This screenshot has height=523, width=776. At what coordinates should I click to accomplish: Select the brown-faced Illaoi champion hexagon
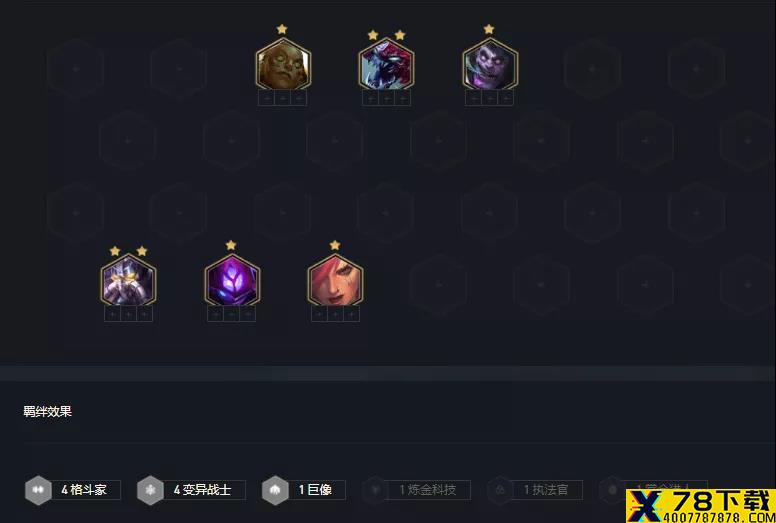coord(283,65)
